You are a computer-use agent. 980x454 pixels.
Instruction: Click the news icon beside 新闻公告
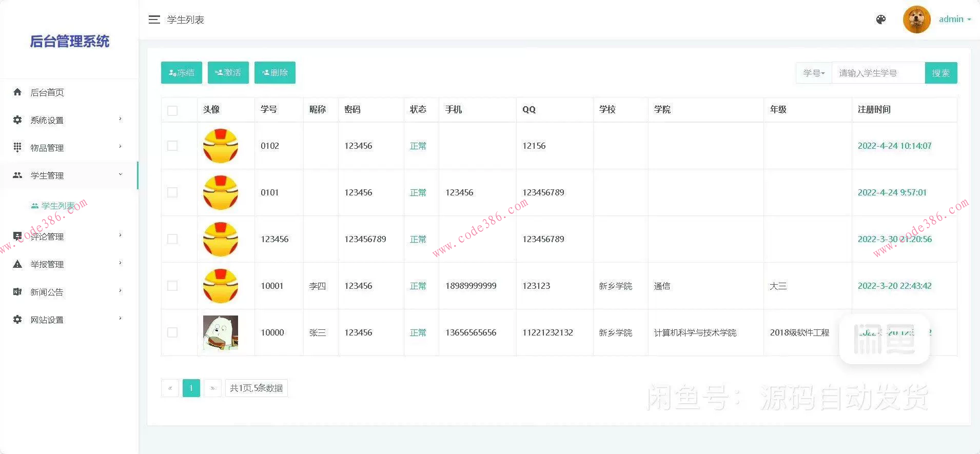17,292
